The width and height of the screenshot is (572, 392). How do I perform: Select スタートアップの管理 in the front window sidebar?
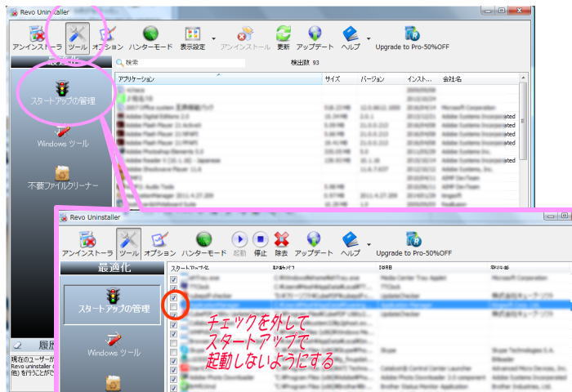click(113, 305)
